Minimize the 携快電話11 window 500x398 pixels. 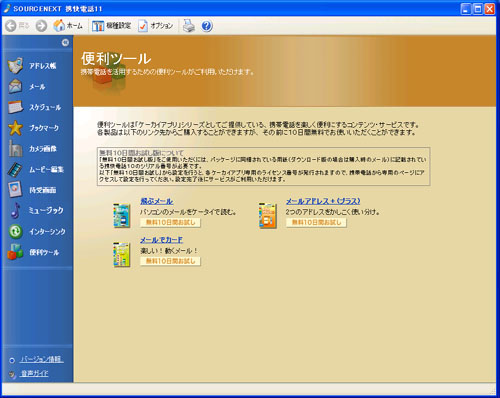pyautogui.click(x=466, y=9)
